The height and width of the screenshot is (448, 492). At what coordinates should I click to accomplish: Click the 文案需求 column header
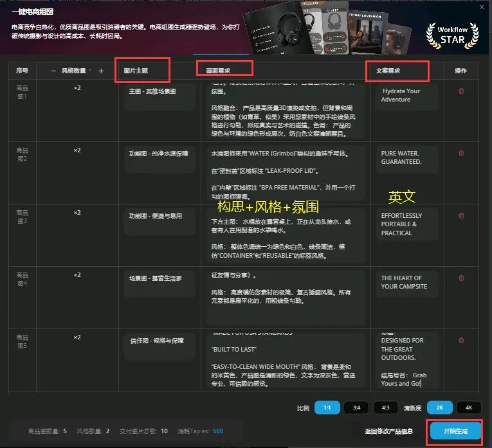pyautogui.click(x=388, y=71)
